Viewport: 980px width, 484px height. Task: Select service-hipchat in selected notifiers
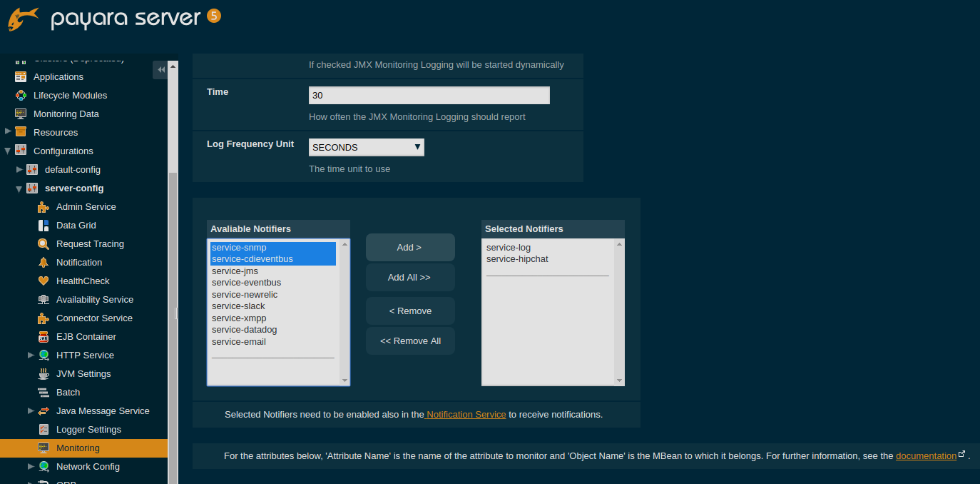point(548,259)
